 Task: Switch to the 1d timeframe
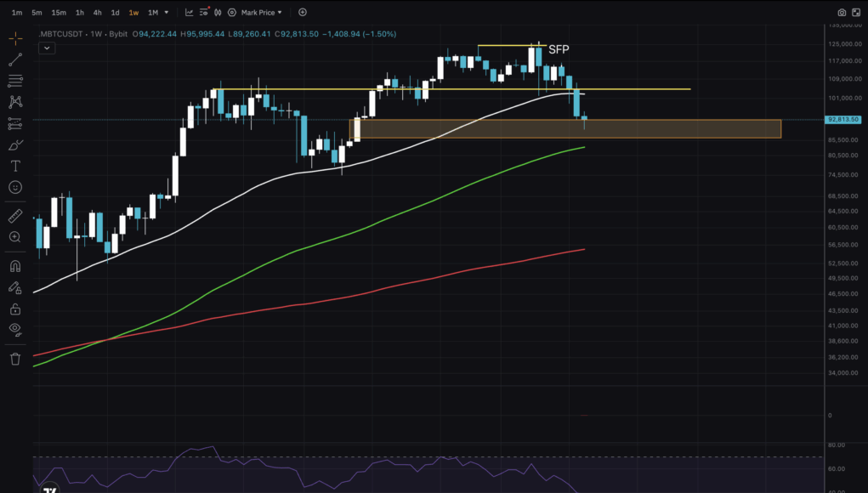[115, 12]
